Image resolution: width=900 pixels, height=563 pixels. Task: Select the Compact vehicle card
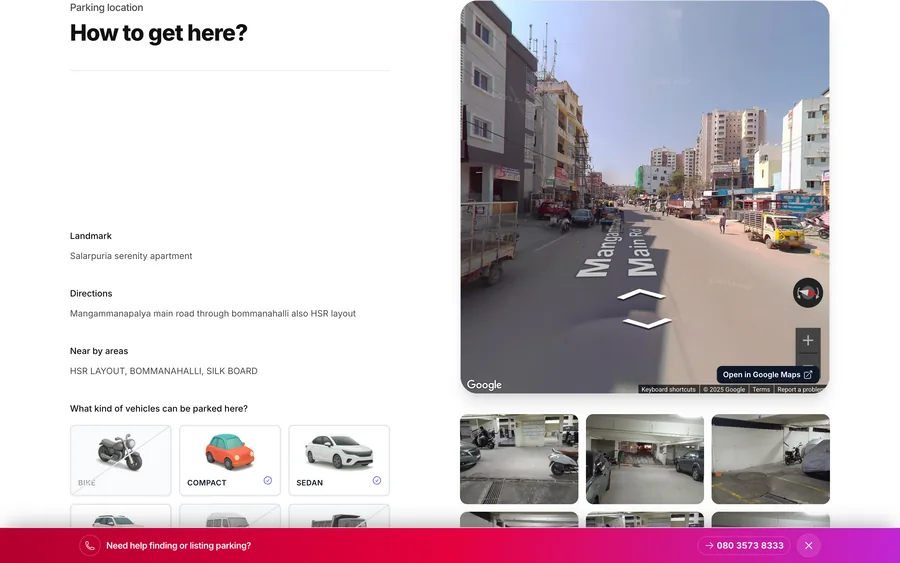pos(230,460)
